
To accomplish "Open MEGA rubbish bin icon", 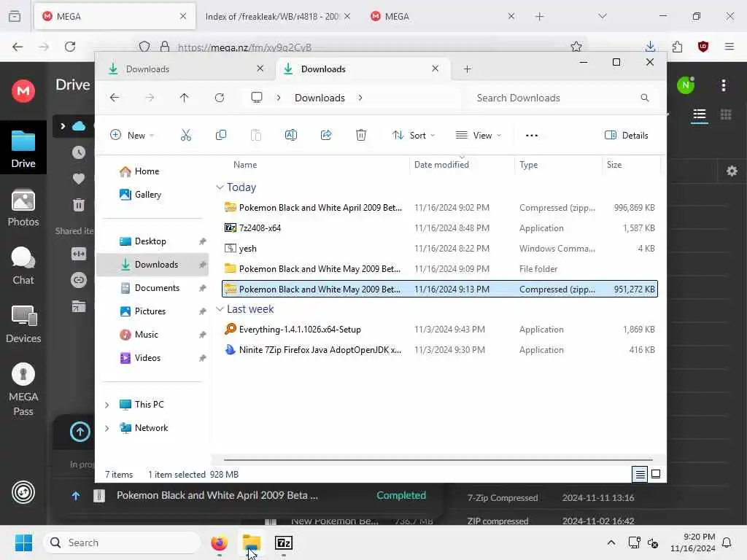I will click(x=79, y=205).
